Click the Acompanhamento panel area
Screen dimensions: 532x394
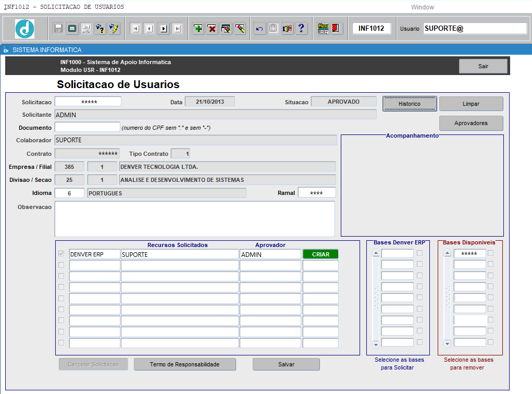pos(422,187)
